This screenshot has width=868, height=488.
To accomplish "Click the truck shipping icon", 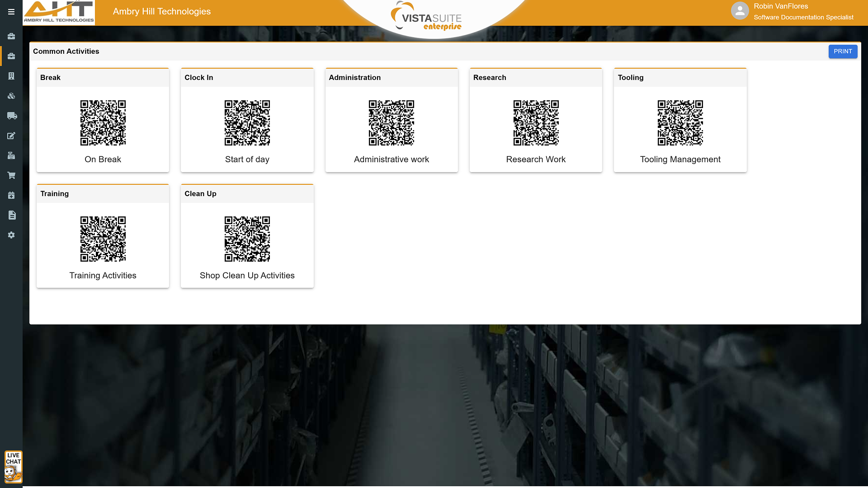I will click(12, 116).
